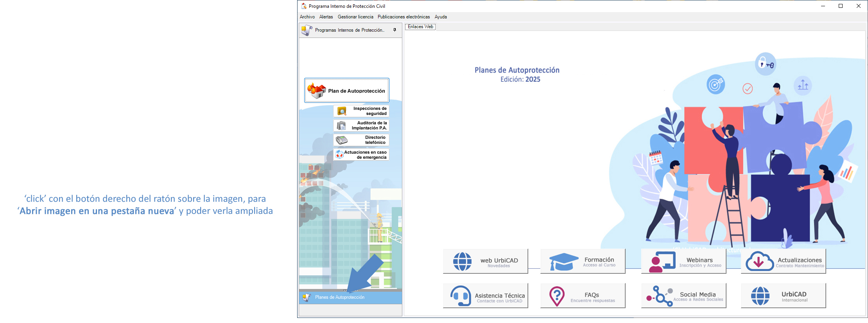Viewport: 868px width, 323px height.
Task: Open Actualizaciones Contrato Mantenimiento
Action: 784,261
